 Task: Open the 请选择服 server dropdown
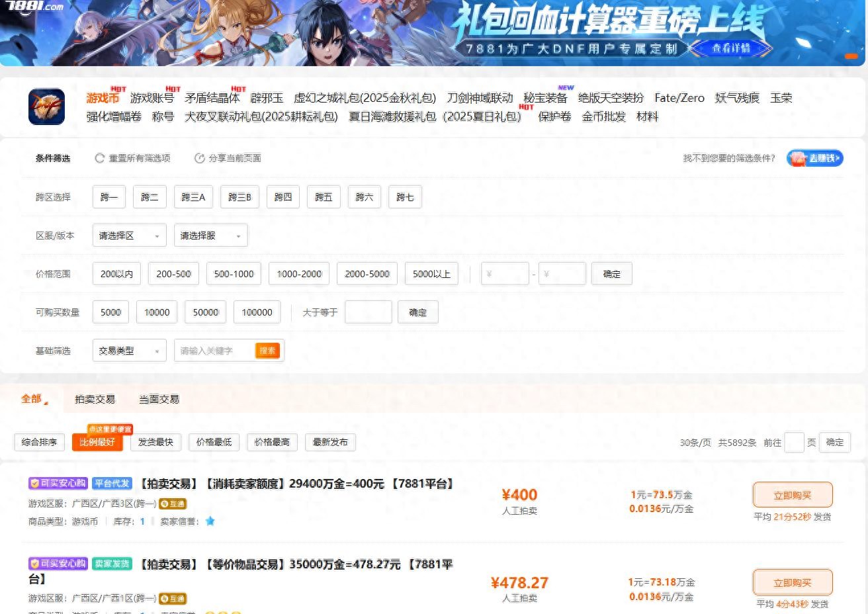(210, 235)
